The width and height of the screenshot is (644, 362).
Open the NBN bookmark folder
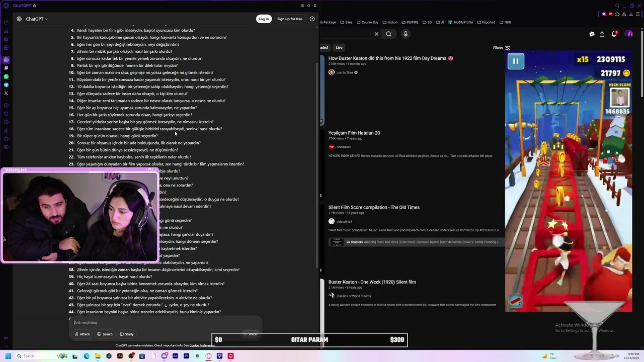(x=505, y=22)
